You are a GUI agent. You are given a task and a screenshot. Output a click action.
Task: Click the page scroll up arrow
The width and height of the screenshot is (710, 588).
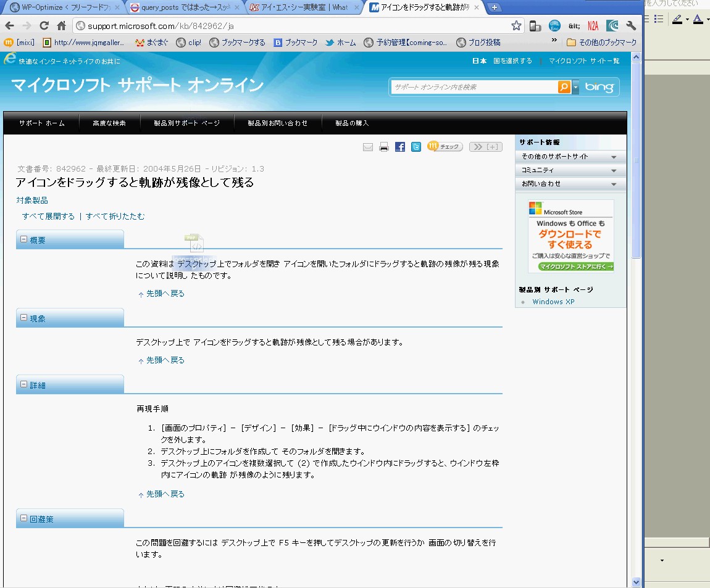[x=636, y=57]
